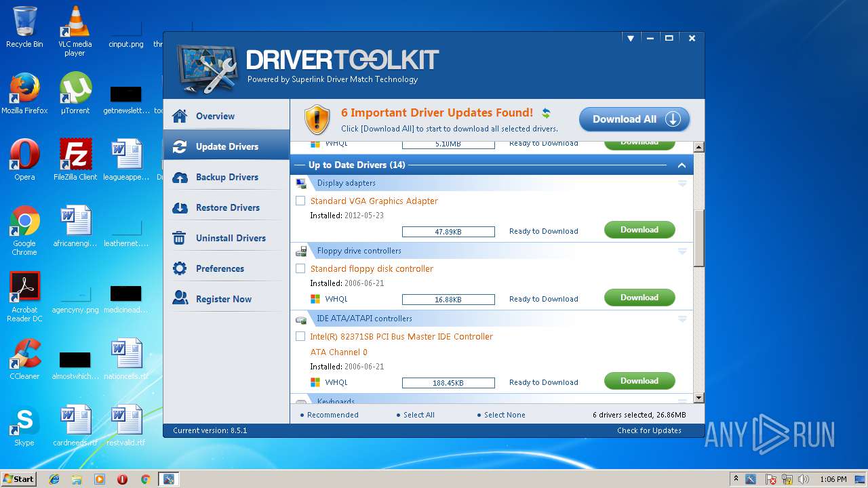Click Check for Updates link
868x488 pixels.
[x=649, y=430]
